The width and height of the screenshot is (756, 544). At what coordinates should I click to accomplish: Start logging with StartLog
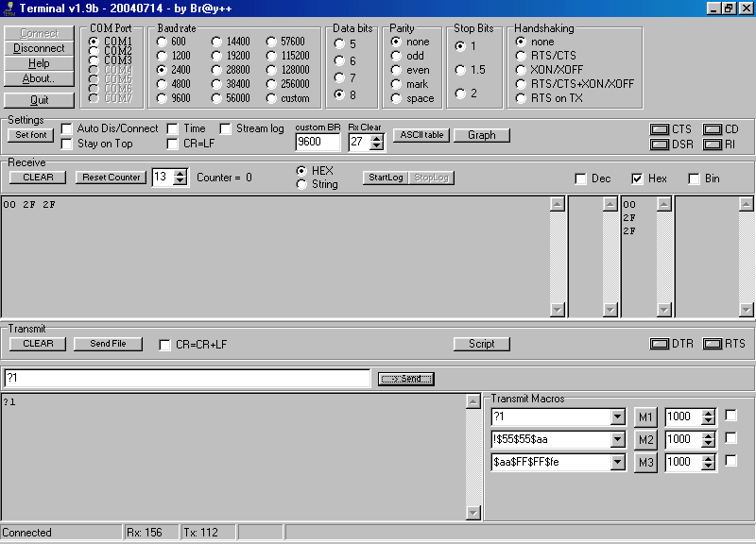click(386, 178)
